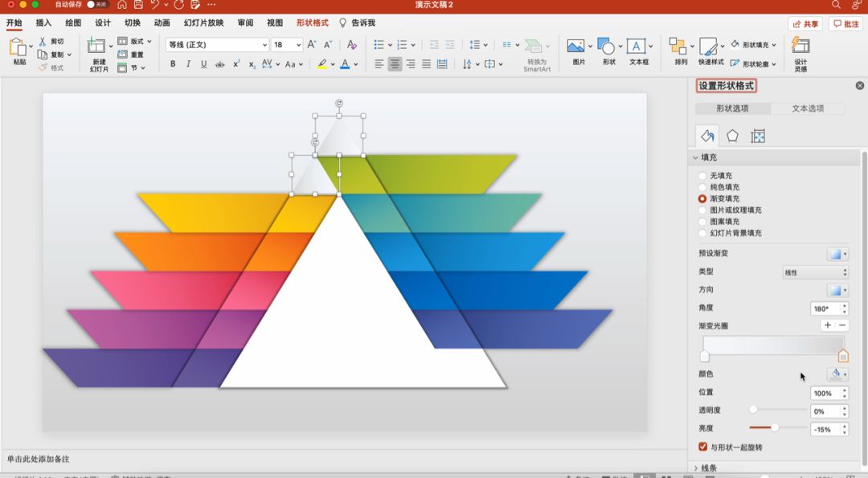This screenshot has width=868, height=478.
Task: Click the 亮度 brightness slider handle
Action: [774, 428]
